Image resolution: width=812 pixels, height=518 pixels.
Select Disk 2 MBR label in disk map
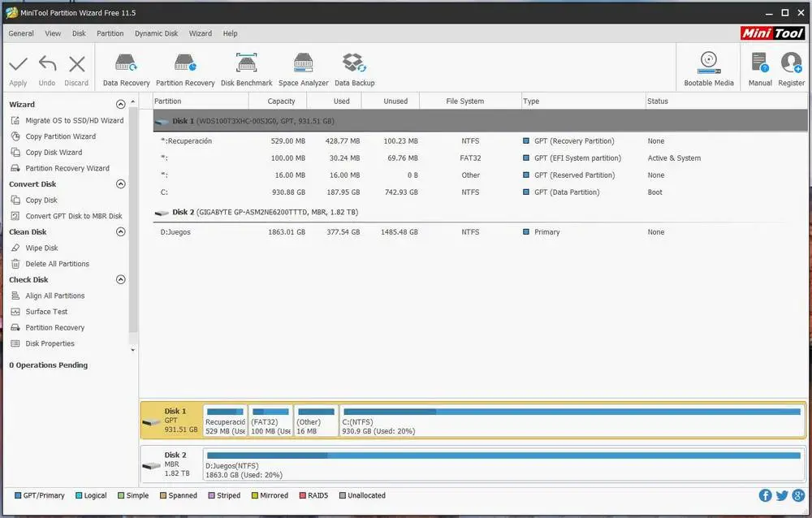tap(171, 464)
